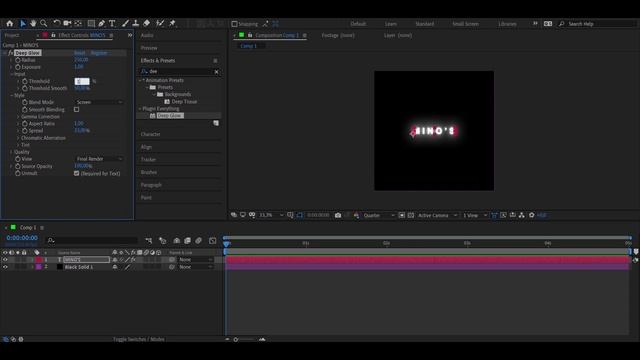This screenshot has height=360, width=640.
Task: Expand the Character panel
Action: tap(151, 134)
